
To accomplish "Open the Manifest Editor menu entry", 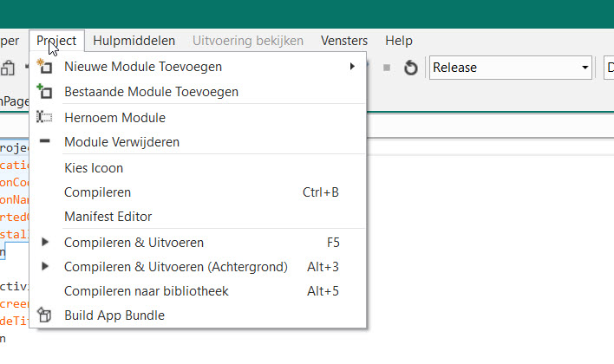I will coord(108,216).
